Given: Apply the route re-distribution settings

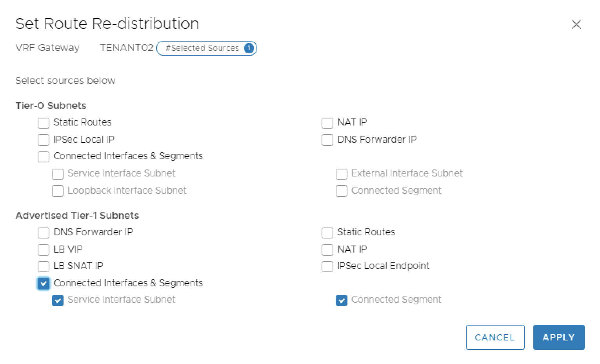Looking at the screenshot, I should point(559,337).
